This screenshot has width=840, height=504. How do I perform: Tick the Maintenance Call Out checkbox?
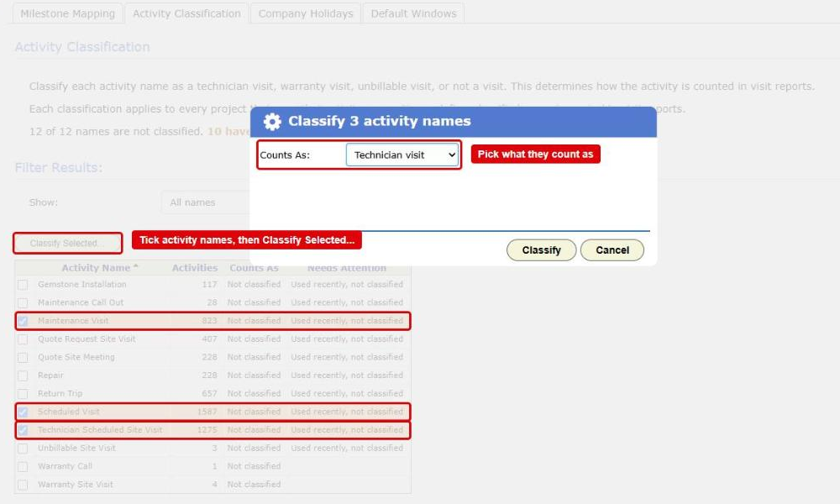click(23, 302)
